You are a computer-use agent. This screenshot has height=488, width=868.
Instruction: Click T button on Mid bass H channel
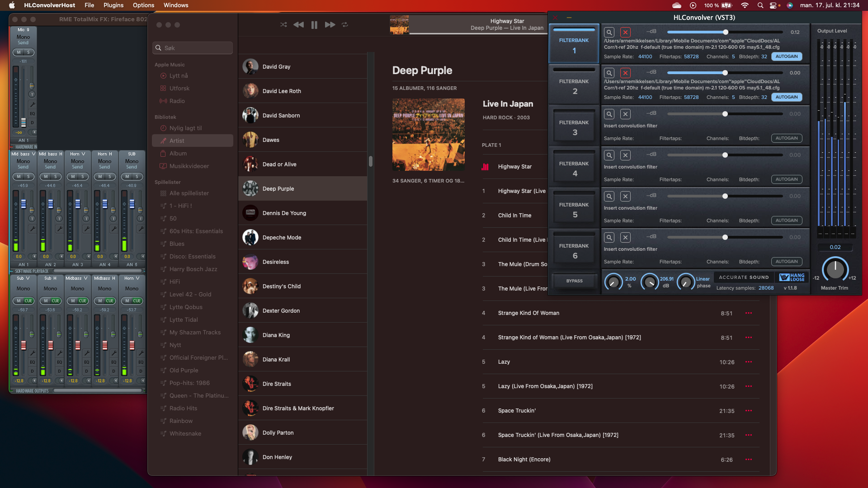[x=59, y=219]
